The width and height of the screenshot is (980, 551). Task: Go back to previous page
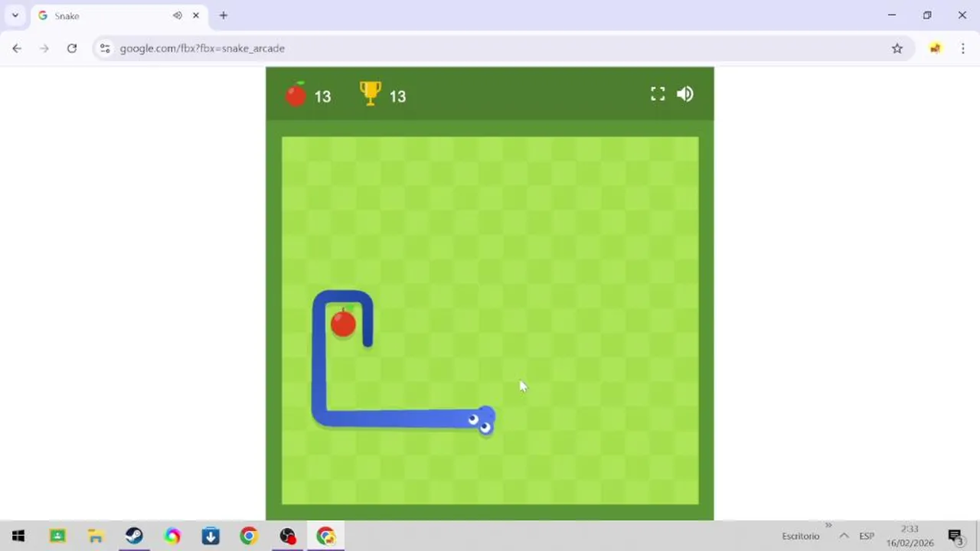pyautogui.click(x=17, y=48)
